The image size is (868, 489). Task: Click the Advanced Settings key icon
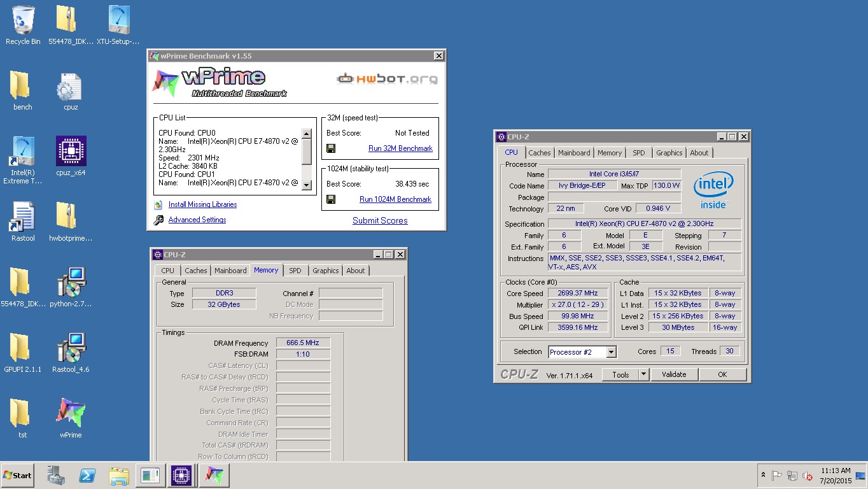pyautogui.click(x=158, y=220)
